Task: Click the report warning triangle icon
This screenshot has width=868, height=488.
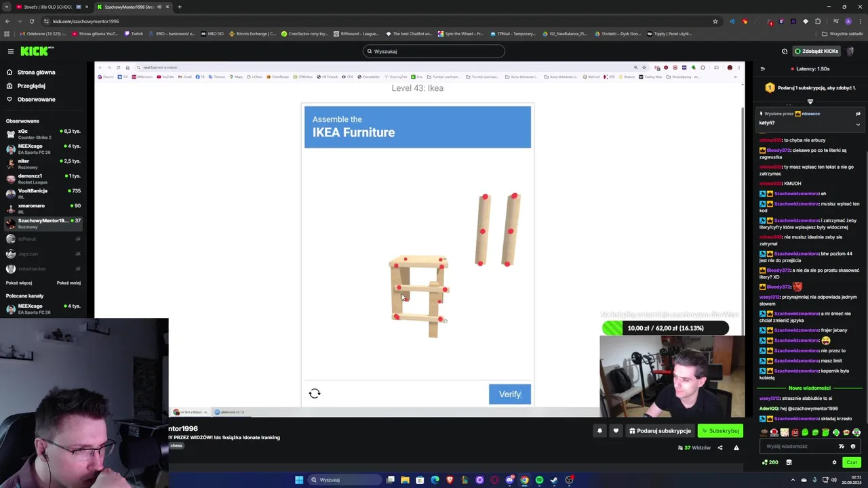Action: click(x=736, y=447)
